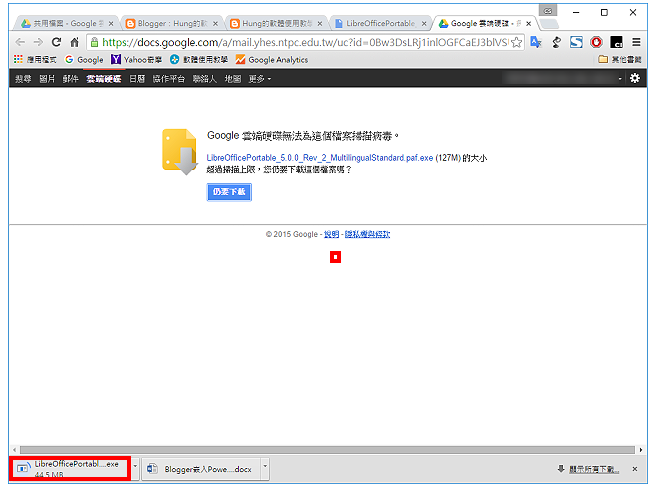The width and height of the screenshot is (653, 497).
Task: Go back to the previous page
Action: (20, 42)
